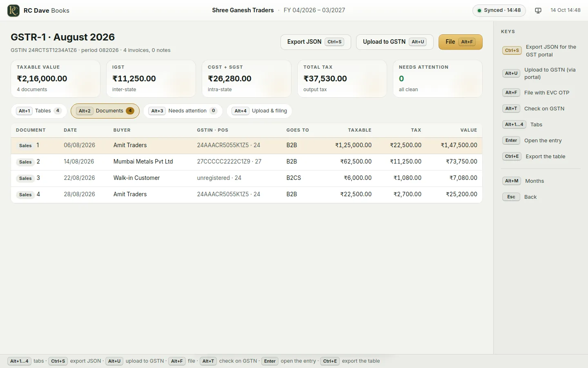Screen dimensions: 588x368
Task: Click the Shree Ganesh Traders company name
Action: click(243, 10)
